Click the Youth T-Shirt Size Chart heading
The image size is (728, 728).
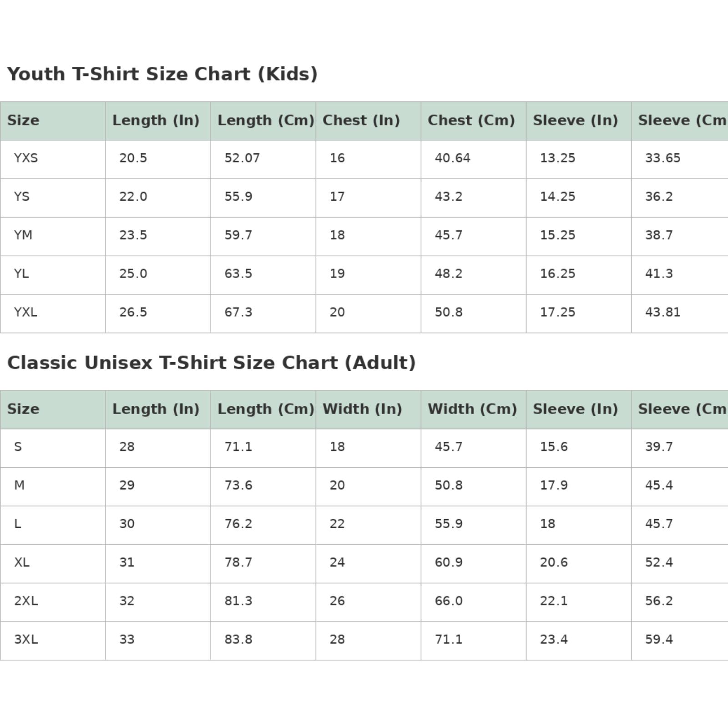click(162, 74)
